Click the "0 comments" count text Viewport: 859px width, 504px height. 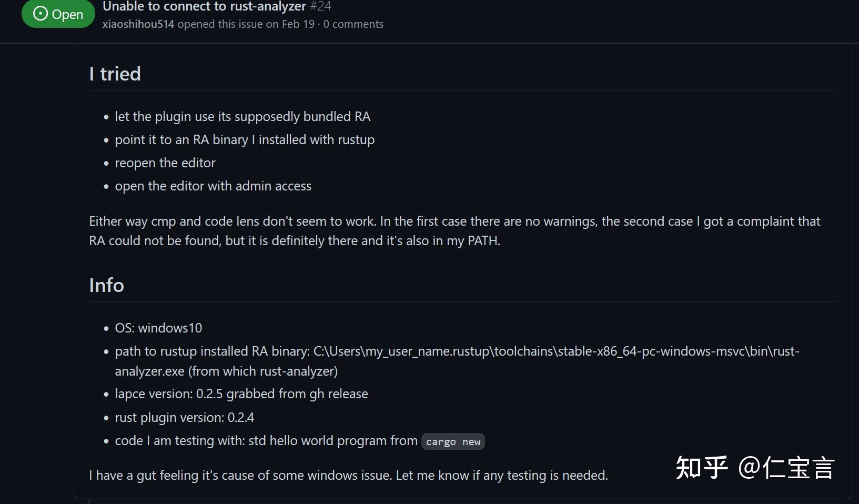click(x=353, y=24)
